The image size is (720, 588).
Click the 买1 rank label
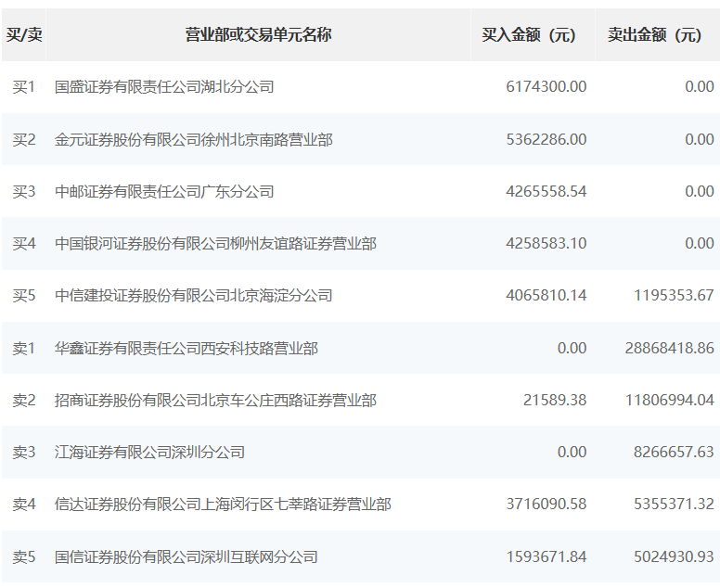tap(23, 87)
